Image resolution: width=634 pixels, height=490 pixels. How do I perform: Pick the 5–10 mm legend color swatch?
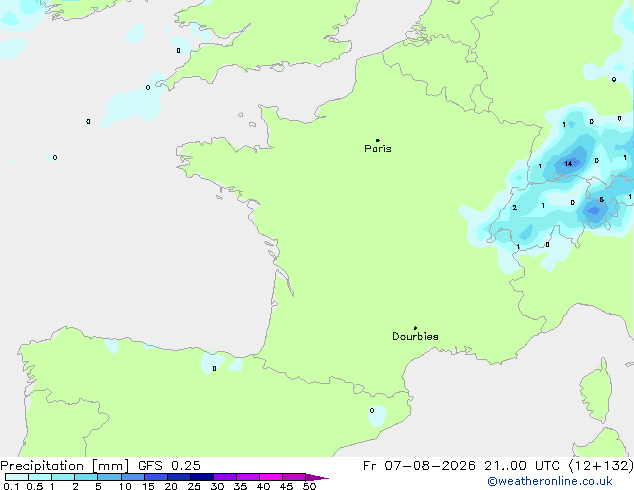point(109,477)
